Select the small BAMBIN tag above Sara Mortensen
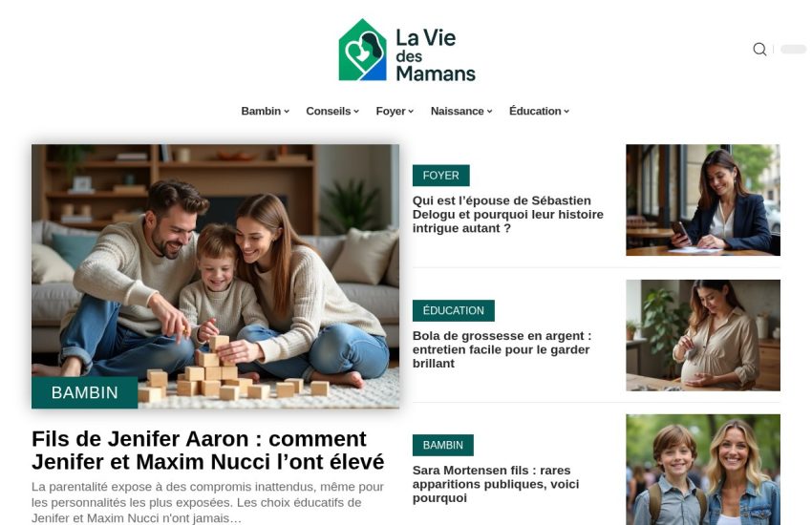 point(442,446)
